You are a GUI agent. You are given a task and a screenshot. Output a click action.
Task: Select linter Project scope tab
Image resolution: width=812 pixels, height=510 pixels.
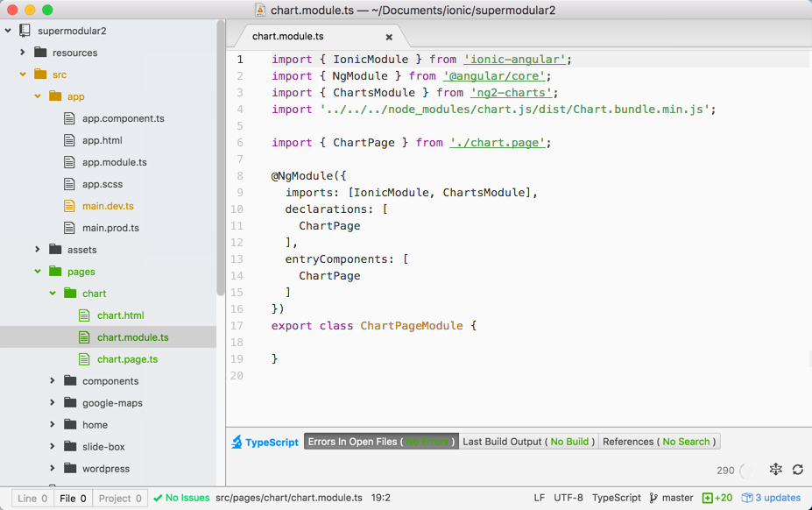[120, 498]
